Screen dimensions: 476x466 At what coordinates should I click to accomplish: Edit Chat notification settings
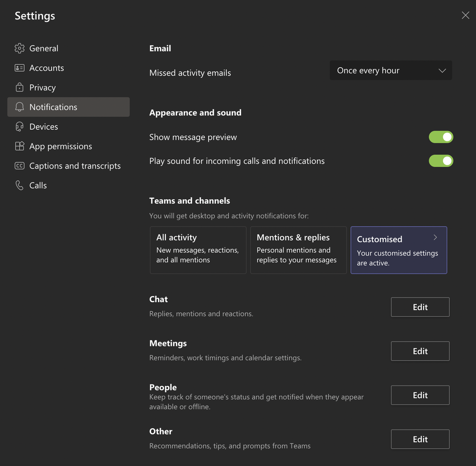click(420, 307)
